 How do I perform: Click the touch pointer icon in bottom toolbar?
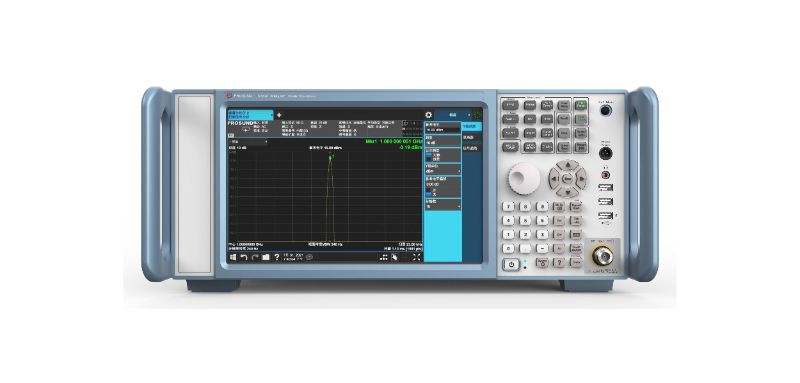(x=394, y=258)
